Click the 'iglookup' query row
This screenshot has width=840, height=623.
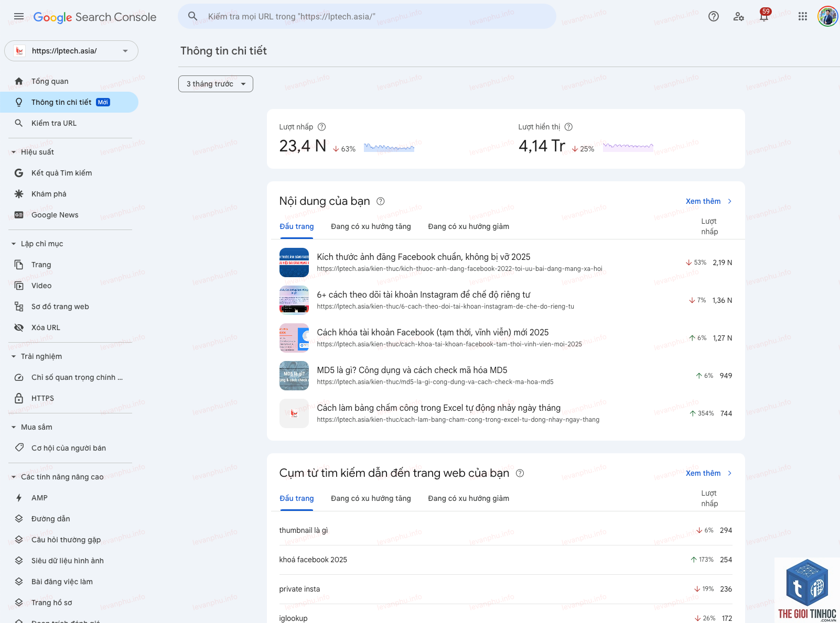pos(506,616)
